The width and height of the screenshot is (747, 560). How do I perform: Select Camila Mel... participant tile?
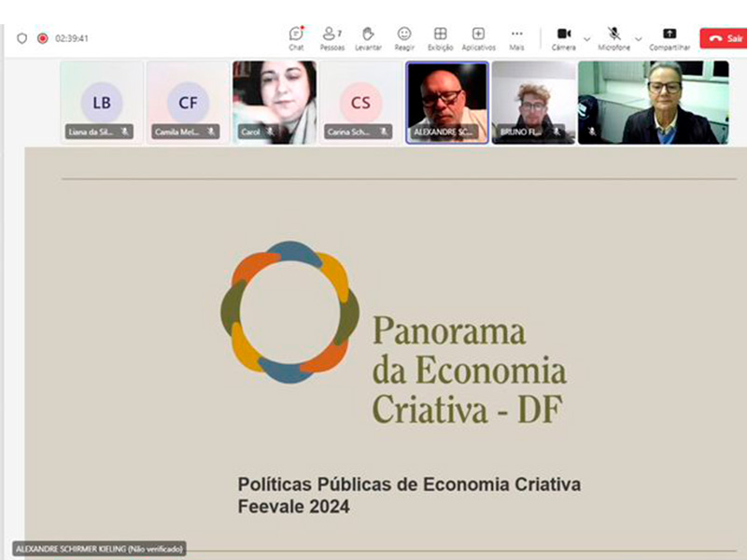click(188, 103)
